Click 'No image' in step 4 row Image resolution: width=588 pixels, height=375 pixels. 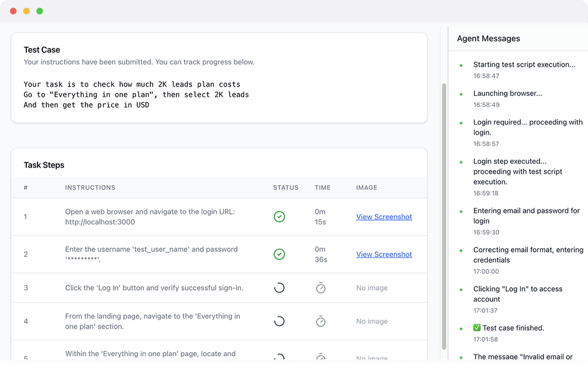coord(372,322)
